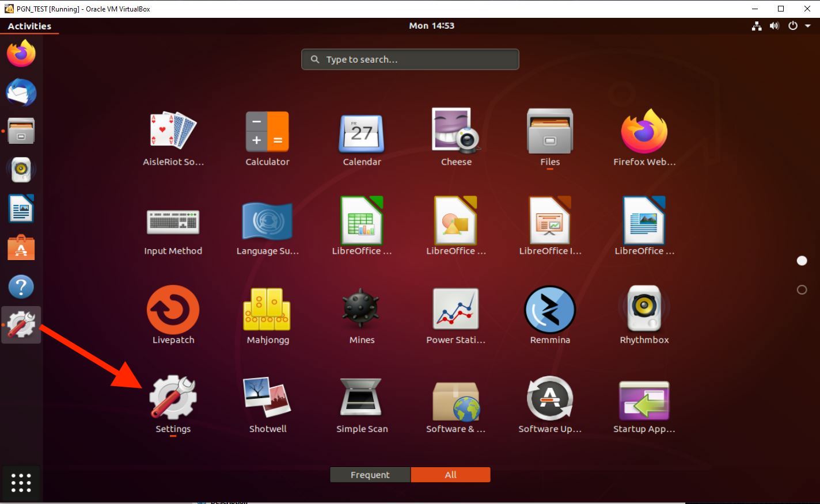The height and width of the screenshot is (504, 820).
Task: Open Rhythmbox in the dock
Action: coord(21,170)
